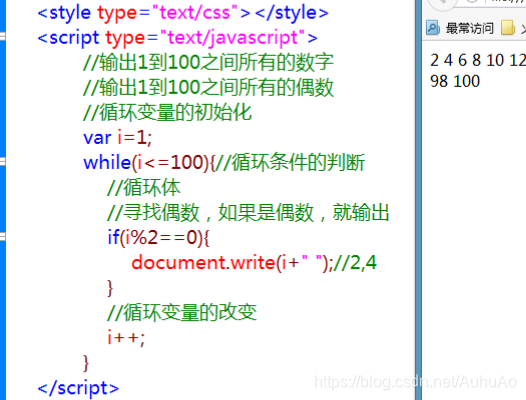
Task: Click the comment 循环变量的改变
Action: tap(182, 312)
